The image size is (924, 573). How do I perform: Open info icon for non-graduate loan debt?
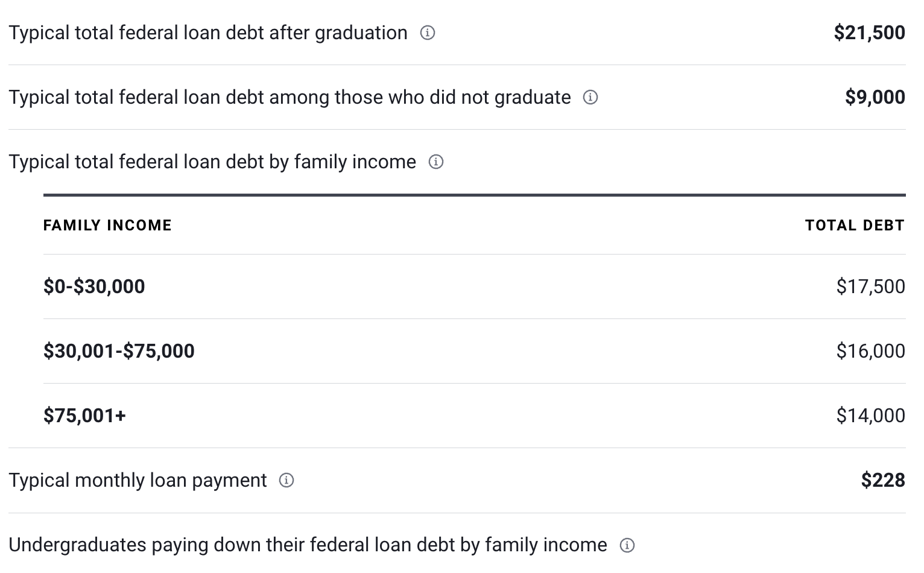point(590,97)
